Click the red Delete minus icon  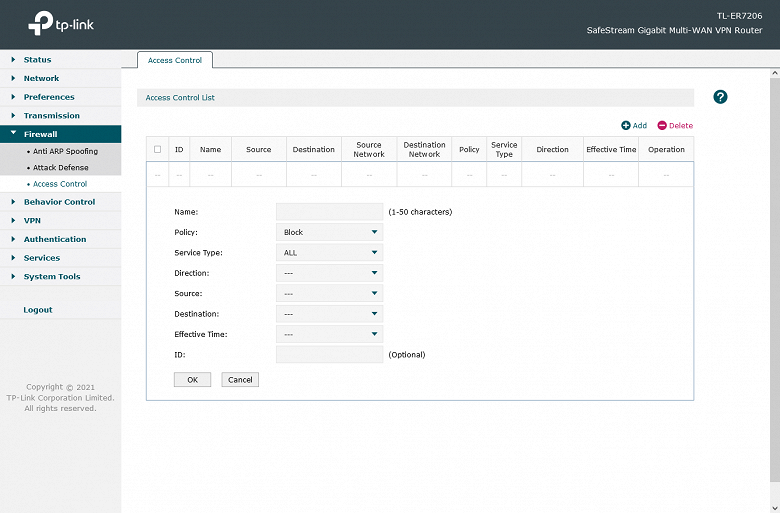click(662, 126)
